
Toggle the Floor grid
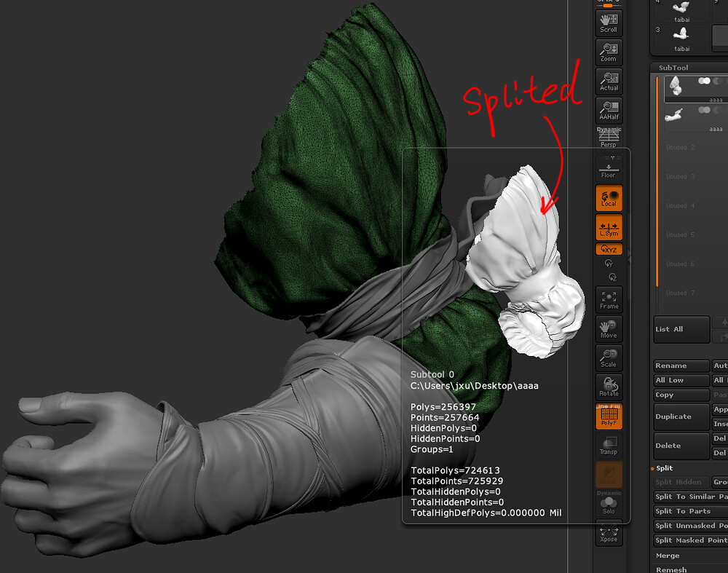609,168
